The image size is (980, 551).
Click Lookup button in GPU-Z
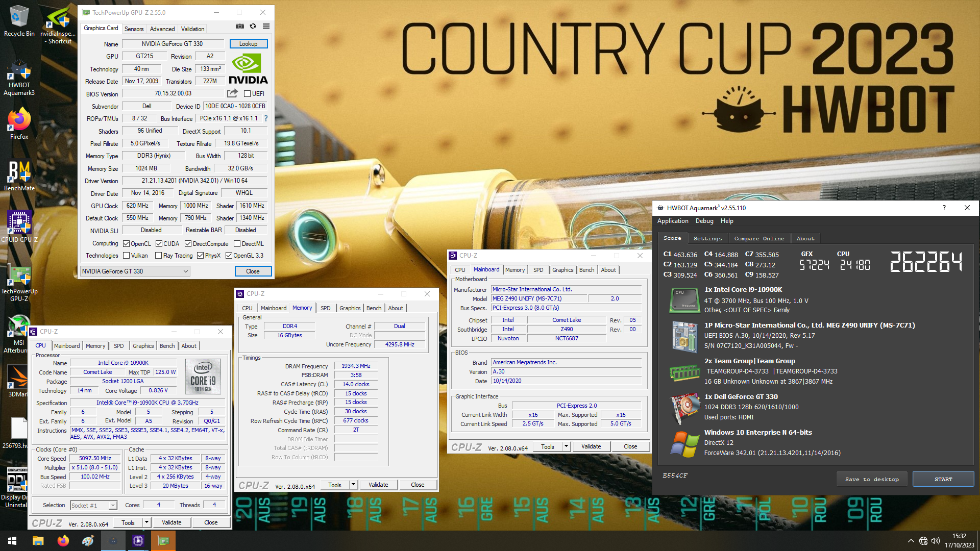249,44
